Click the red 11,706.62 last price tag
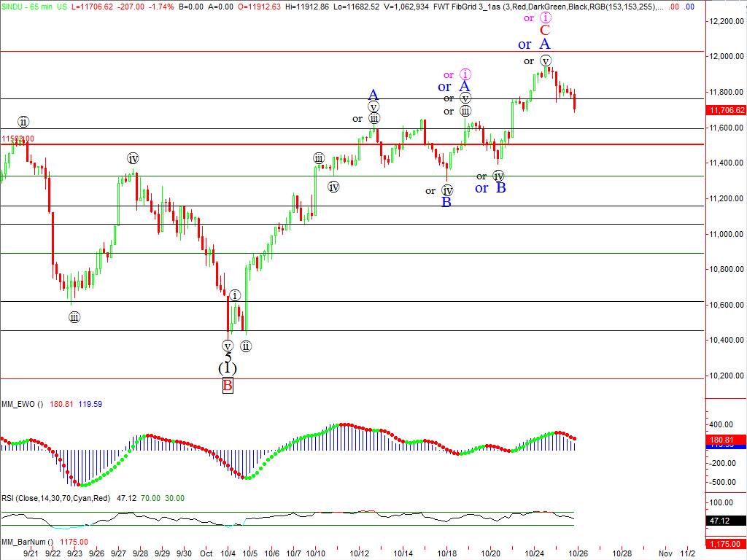This screenshot has height=560, width=747. (724, 110)
